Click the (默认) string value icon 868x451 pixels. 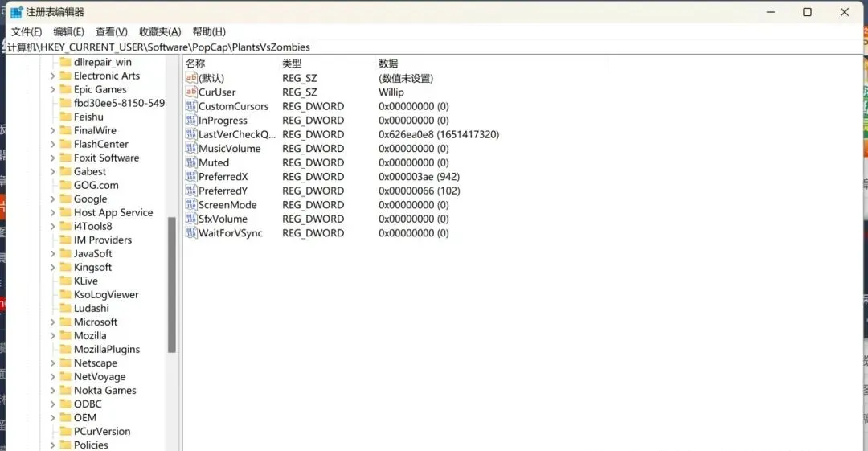click(x=191, y=78)
